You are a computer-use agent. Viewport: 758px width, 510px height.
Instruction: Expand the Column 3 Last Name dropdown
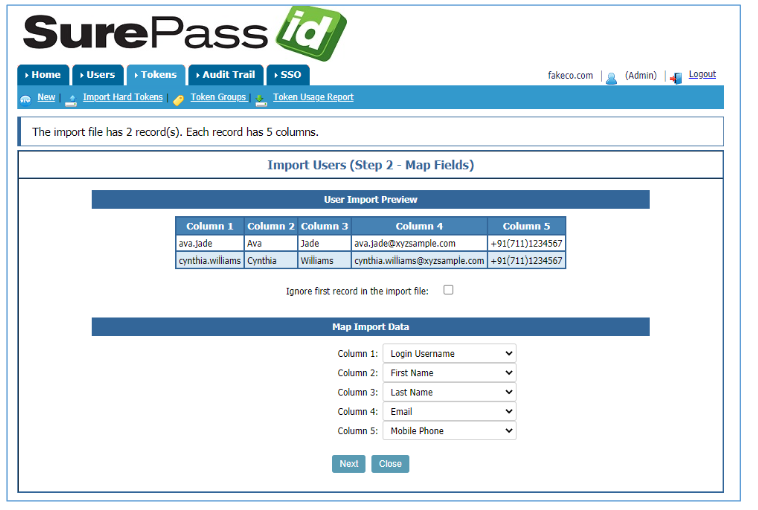[450, 392]
